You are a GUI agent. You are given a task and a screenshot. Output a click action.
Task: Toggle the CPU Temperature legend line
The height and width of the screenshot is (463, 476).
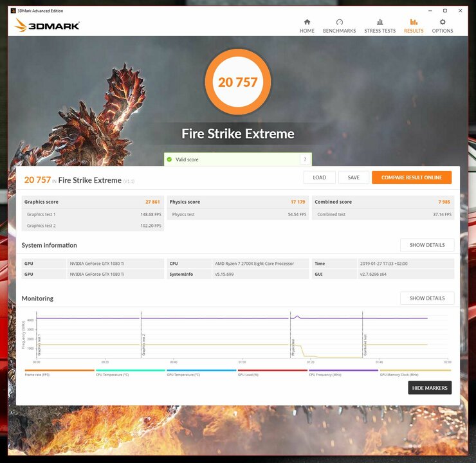[131, 370]
